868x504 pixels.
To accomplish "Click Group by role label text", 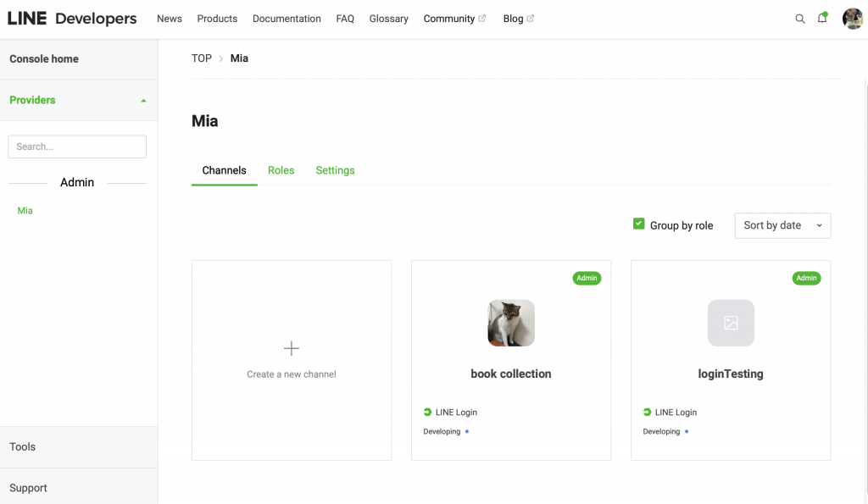I will (682, 225).
